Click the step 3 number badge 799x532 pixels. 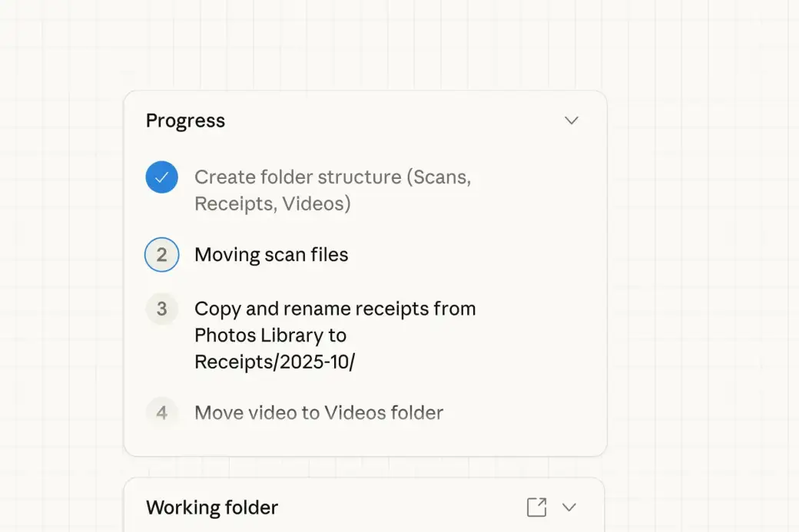pos(162,309)
